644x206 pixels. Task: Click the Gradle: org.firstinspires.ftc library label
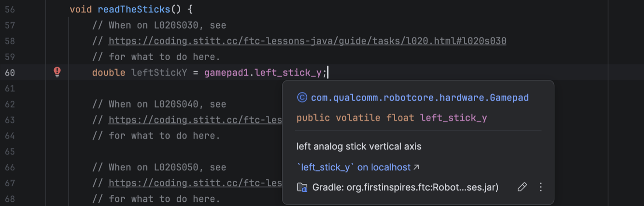coord(405,187)
